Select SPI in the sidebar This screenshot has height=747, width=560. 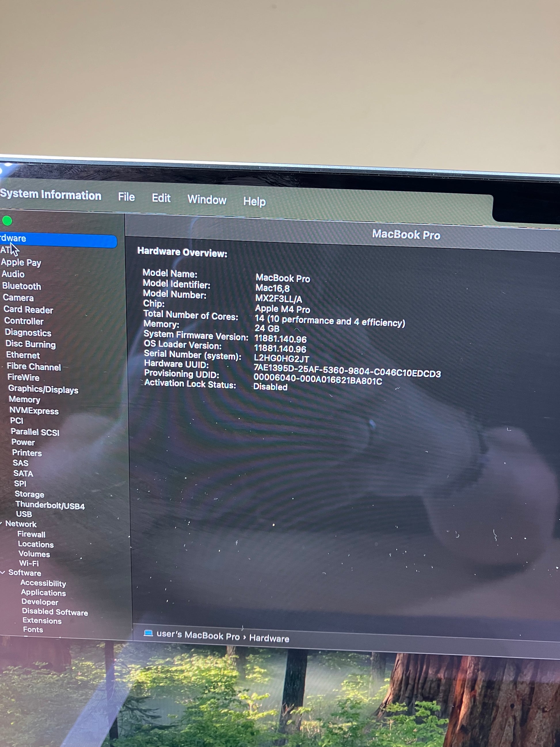point(20,484)
